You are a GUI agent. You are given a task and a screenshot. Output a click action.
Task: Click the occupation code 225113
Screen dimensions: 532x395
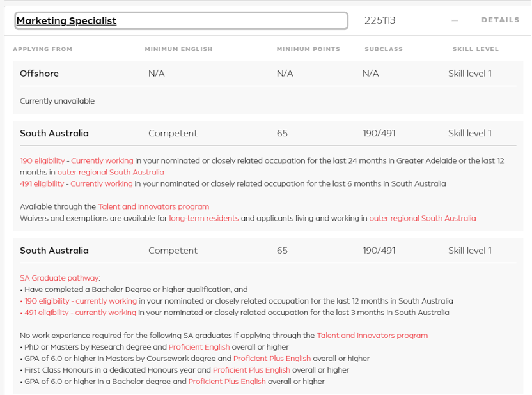click(x=380, y=20)
